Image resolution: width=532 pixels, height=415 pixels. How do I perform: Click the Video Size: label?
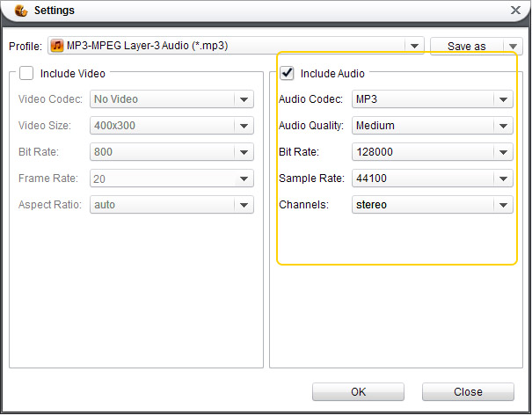[45, 126]
